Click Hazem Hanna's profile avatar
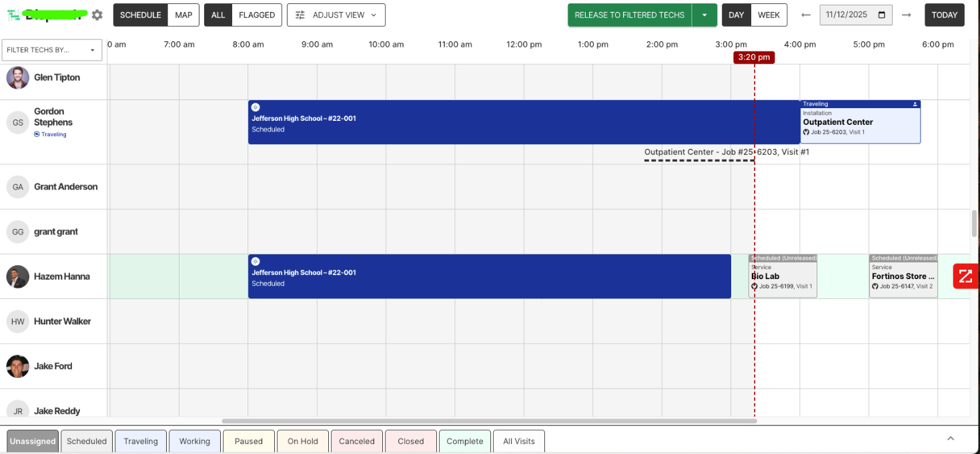This screenshot has width=980, height=454. pyautogui.click(x=18, y=276)
